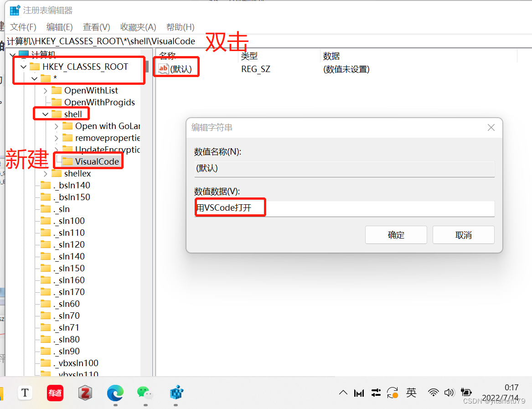Click the 数值名称(N) field showing (默认)
532x409 pixels.
pyautogui.click(x=344, y=169)
